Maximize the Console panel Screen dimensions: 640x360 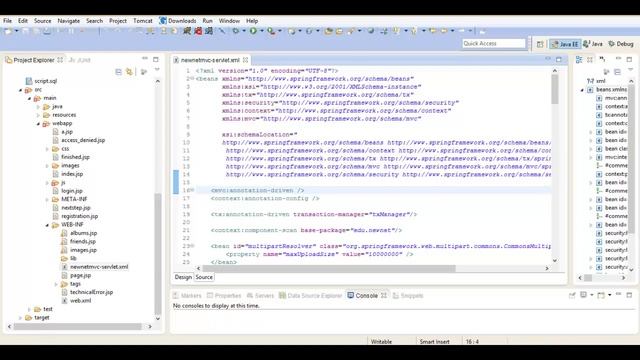point(629,295)
